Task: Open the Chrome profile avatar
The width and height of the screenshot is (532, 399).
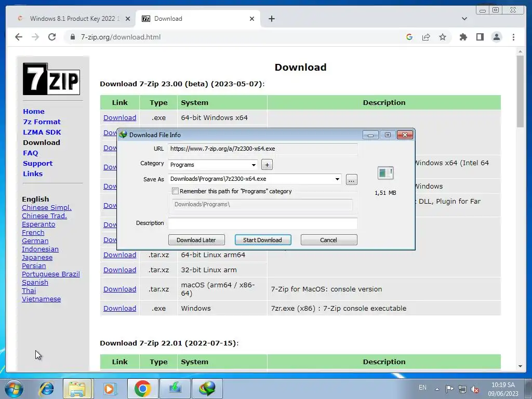Action: coord(496,37)
